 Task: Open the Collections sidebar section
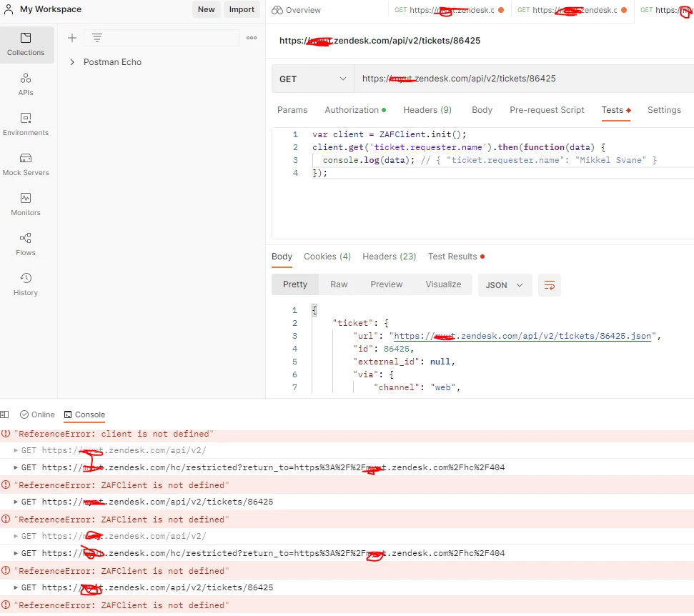(x=26, y=44)
